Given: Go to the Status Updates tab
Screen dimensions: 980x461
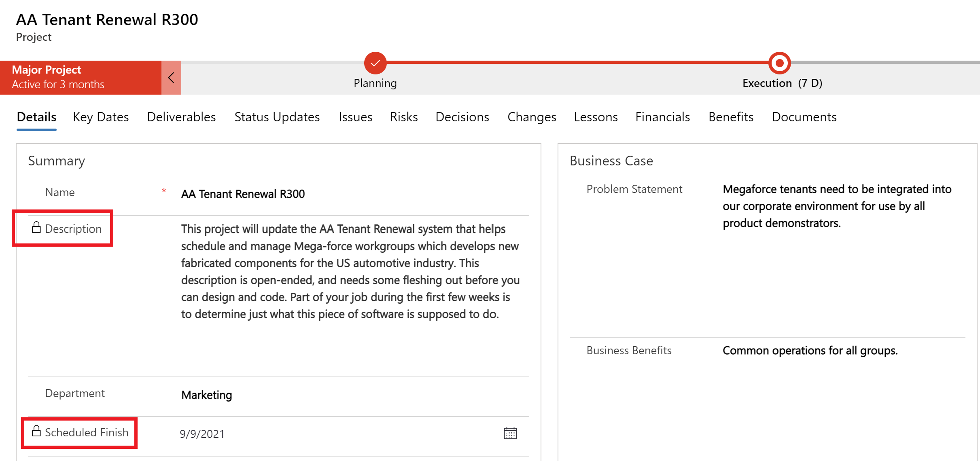Looking at the screenshot, I should click(x=277, y=117).
